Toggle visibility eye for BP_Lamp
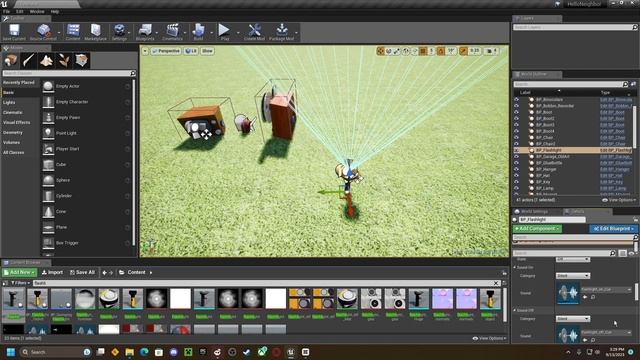Screen dimensions: 640x360 [x=516, y=188]
